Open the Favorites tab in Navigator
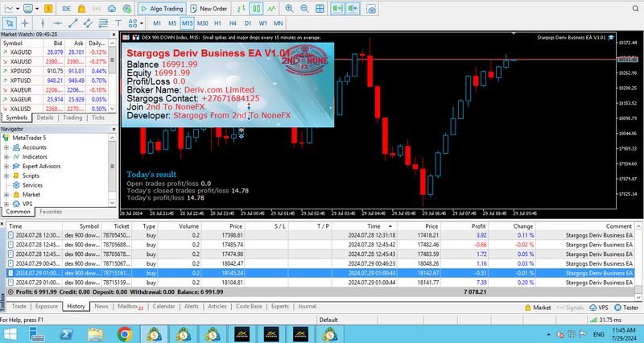Screen dimensions: 644x343 (x=51, y=212)
